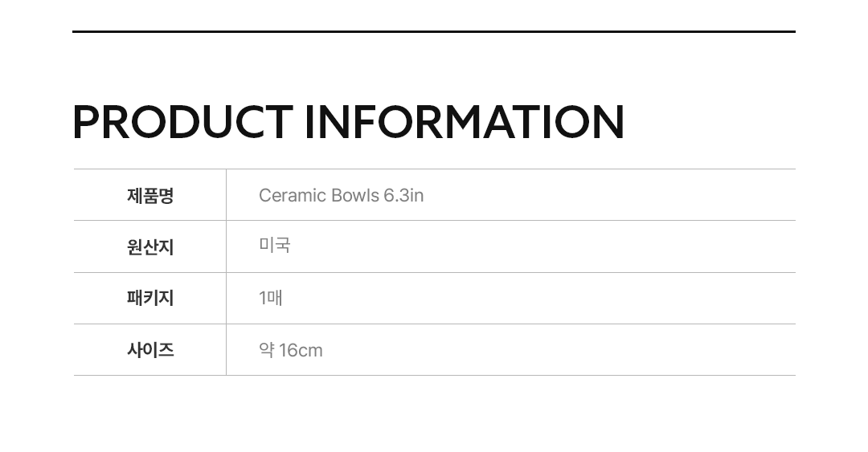Click the 미국 origin value
This screenshot has height=452, width=868.
click(274, 246)
